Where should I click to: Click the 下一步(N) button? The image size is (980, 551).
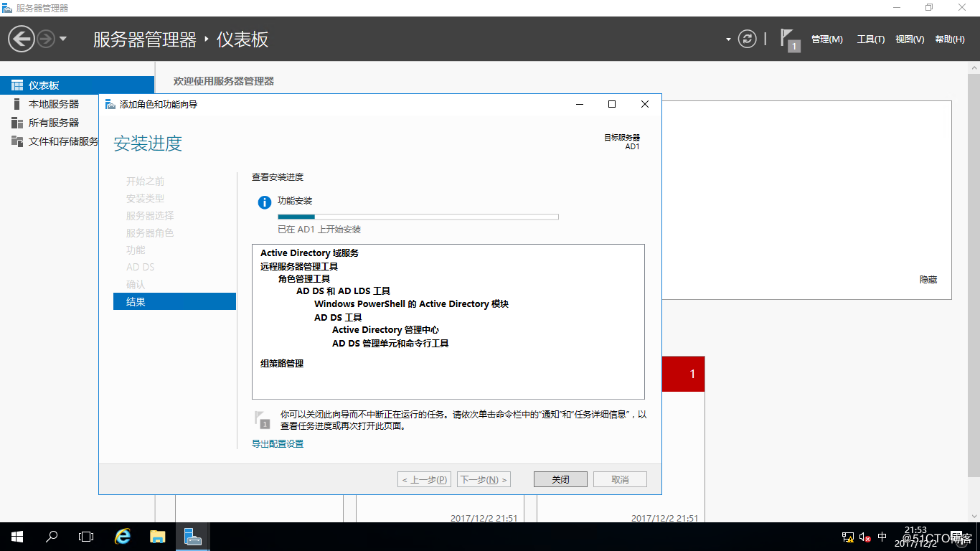(x=484, y=479)
